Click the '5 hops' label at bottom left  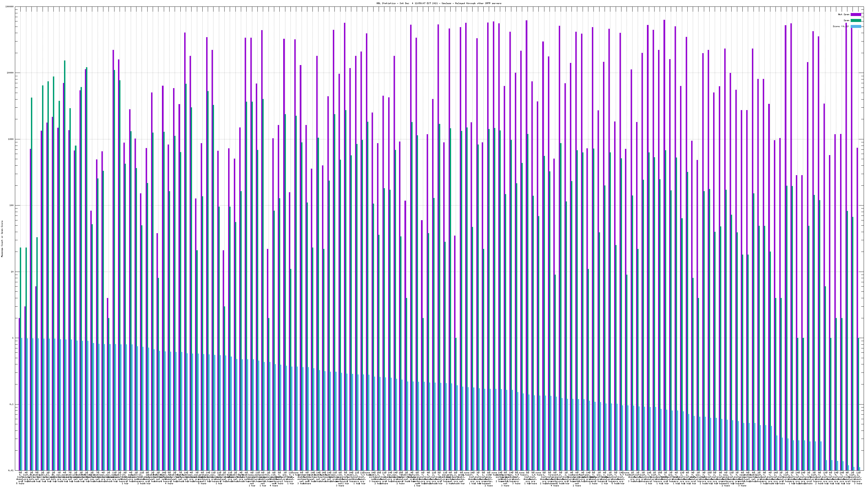coord(20,484)
